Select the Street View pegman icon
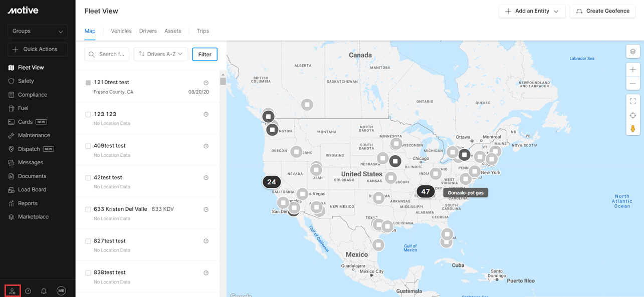Screen dimensions: 644x297 (x=632, y=129)
